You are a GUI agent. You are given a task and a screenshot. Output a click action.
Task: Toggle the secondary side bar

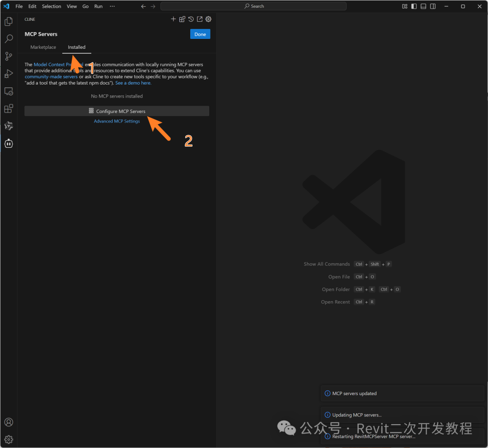point(432,6)
